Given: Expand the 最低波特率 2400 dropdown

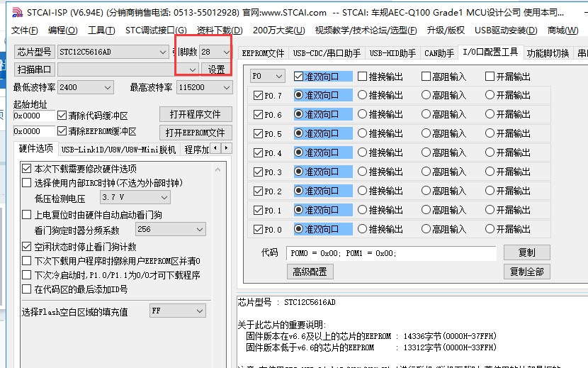Looking at the screenshot, I should (108, 87).
